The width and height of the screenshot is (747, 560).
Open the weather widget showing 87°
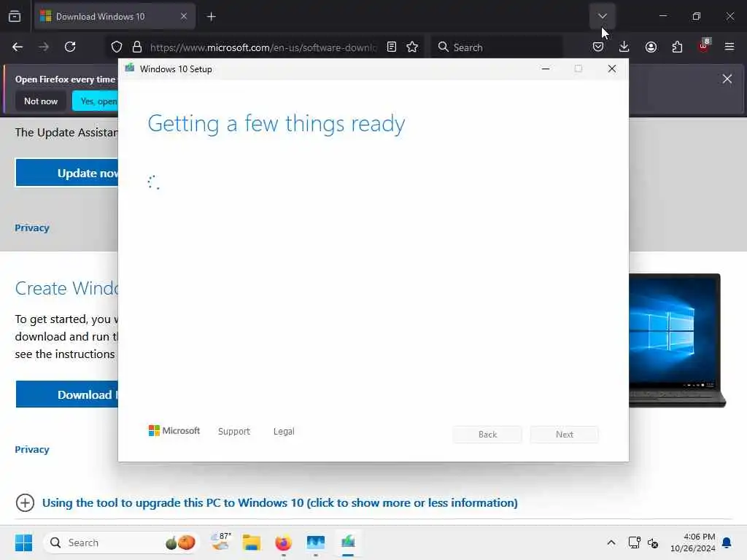(220, 542)
